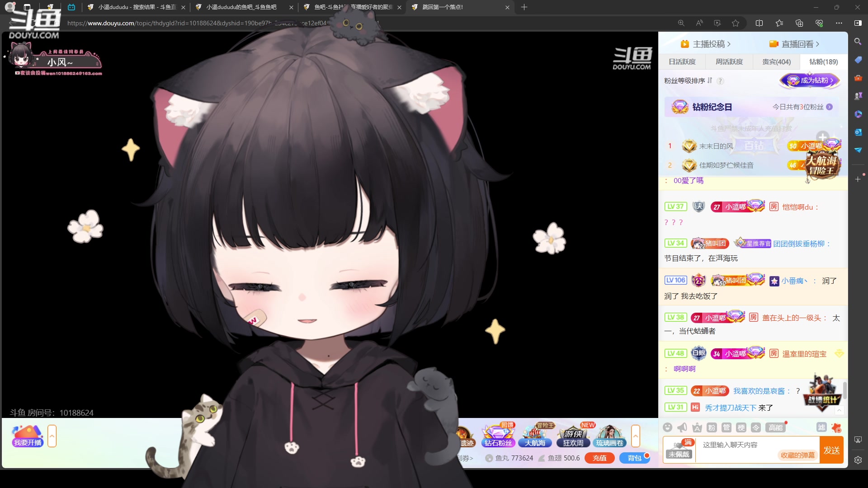Screen dimensions: 868x488
Task: Switch to 贵宾(404) tab
Action: [776, 61]
